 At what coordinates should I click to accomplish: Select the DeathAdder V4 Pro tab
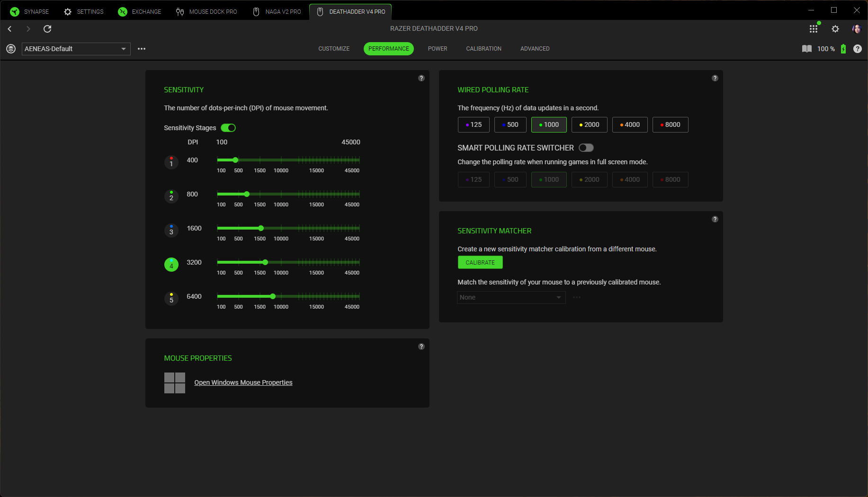click(350, 12)
